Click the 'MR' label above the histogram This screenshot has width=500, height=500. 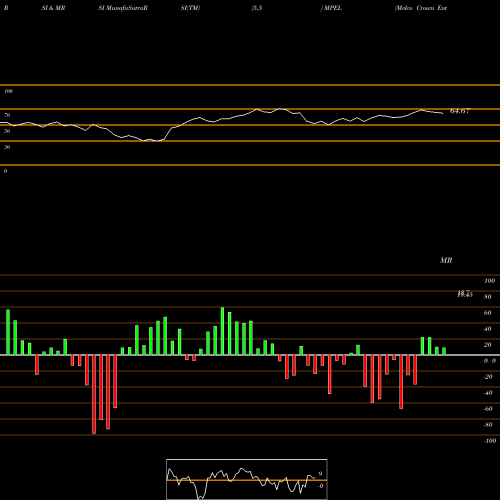click(446, 260)
